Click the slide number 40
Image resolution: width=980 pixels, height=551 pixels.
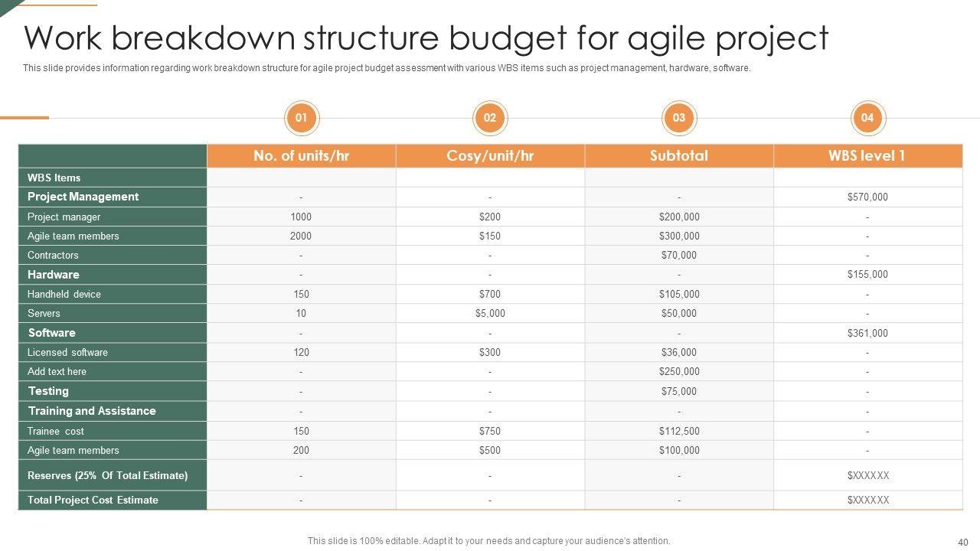click(x=963, y=542)
